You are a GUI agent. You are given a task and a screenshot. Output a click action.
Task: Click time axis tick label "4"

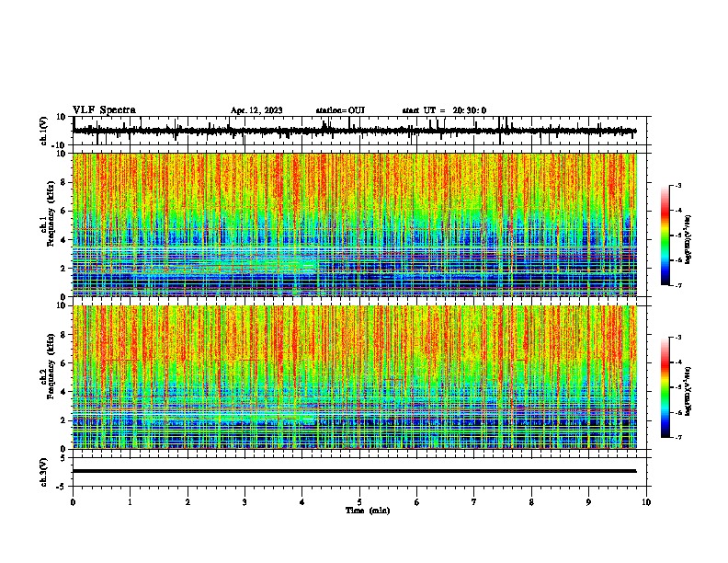(302, 502)
